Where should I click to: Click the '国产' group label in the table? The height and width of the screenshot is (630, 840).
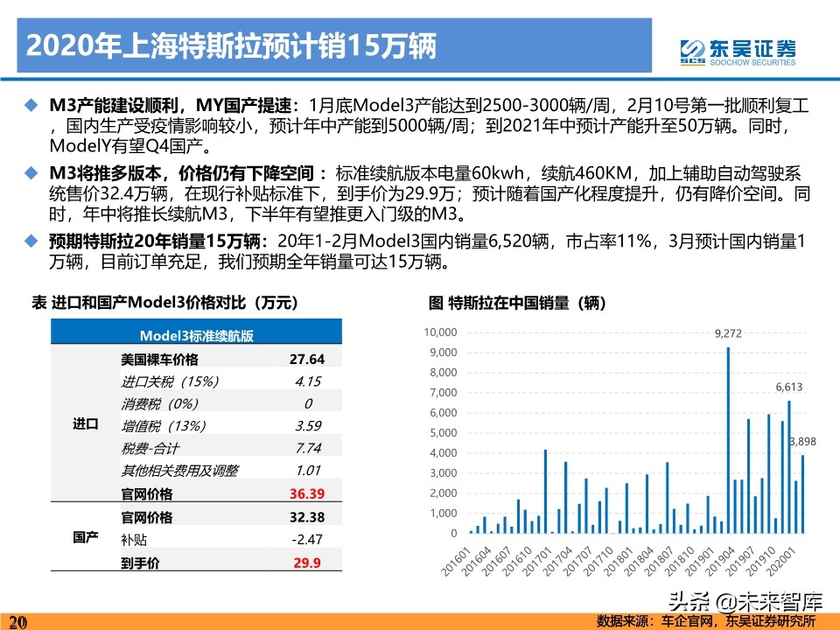tap(86, 536)
